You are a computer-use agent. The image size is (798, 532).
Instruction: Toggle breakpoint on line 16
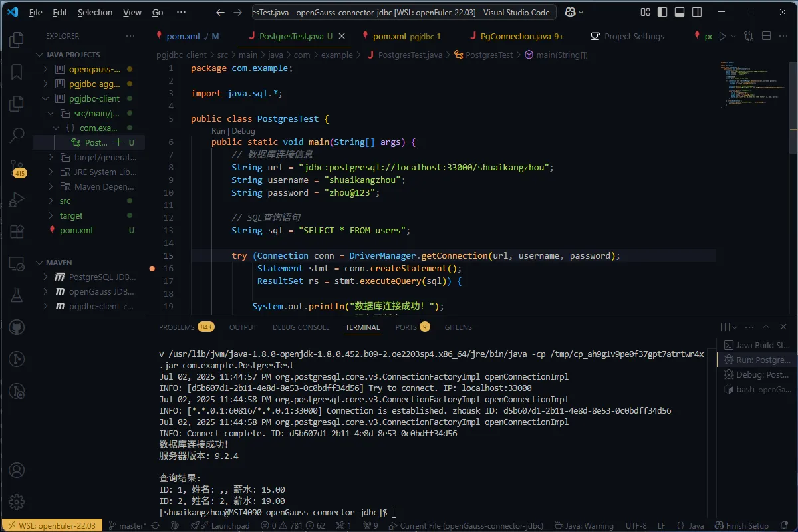pyautogui.click(x=152, y=268)
